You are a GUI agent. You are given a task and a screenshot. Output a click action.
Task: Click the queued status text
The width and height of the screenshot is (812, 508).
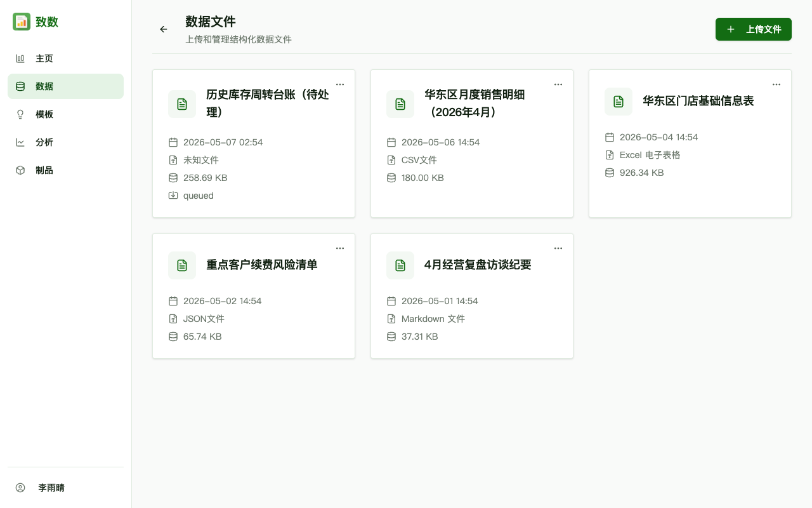199,196
